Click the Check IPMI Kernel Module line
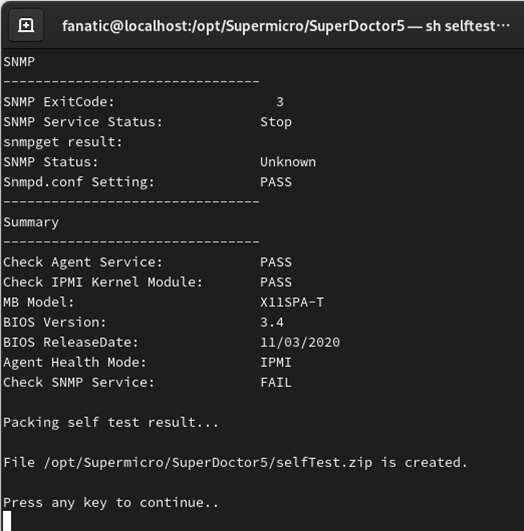 coord(147,282)
